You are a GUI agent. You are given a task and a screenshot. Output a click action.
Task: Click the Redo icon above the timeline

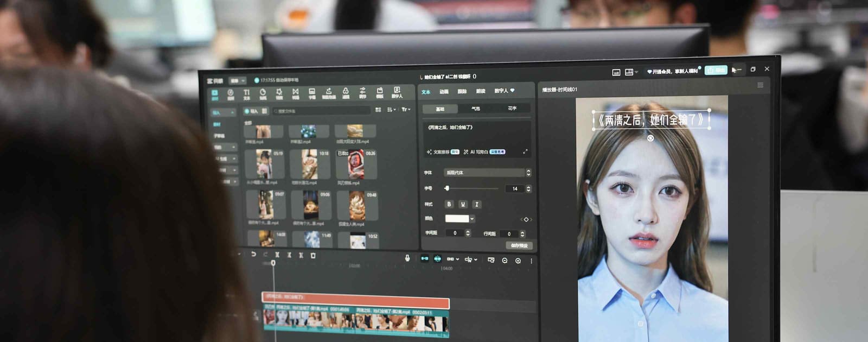pyautogui.click(x=265, y=255)
